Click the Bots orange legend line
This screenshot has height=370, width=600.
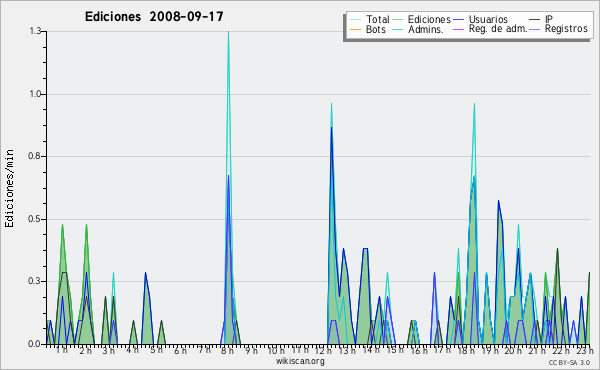click(x=355, y=29)
